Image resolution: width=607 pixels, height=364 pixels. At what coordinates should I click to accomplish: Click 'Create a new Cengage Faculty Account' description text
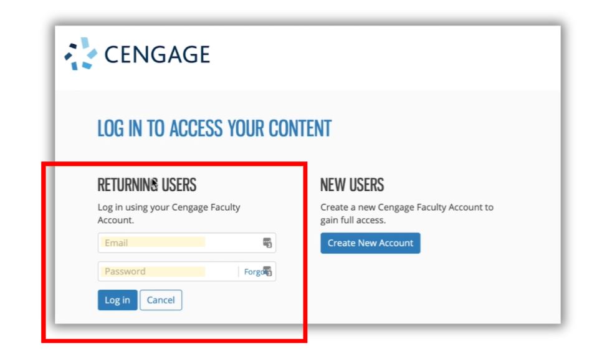pos(407,213)
